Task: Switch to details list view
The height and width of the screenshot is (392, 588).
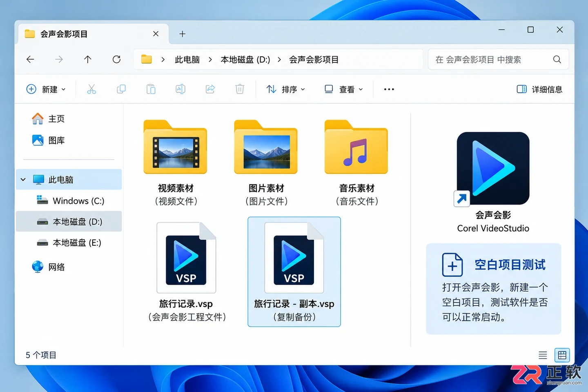Action: [543, 355]
